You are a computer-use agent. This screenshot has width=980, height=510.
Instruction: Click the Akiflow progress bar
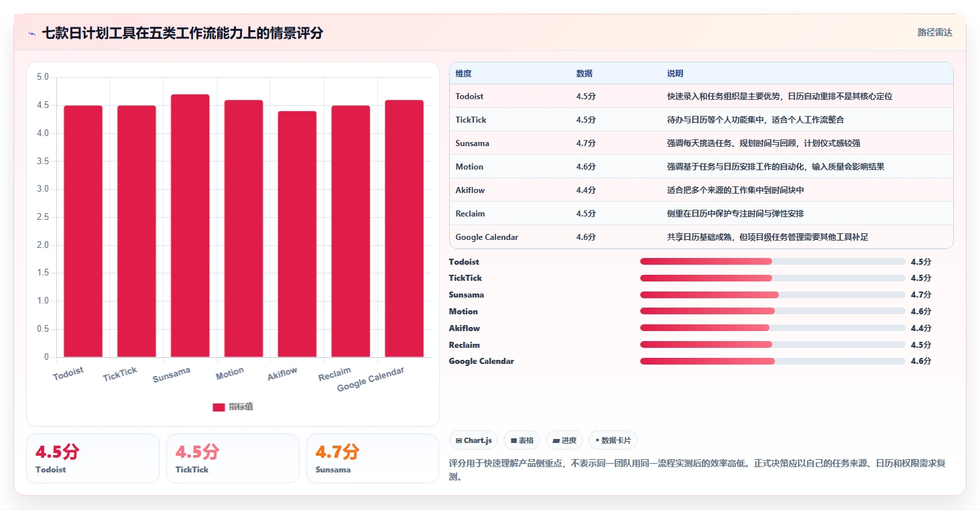tap(773, 328)
